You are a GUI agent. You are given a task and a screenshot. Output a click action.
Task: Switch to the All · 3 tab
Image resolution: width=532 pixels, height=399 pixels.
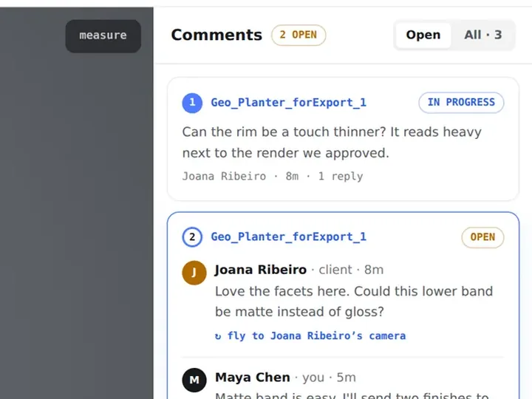tap(482, 35)
